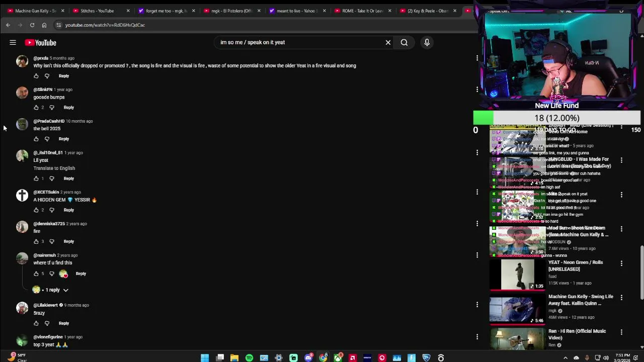This screenshot has height=362, width=644.
Task: Close the Stitches - YouTube tab
Action: (128, 11)
